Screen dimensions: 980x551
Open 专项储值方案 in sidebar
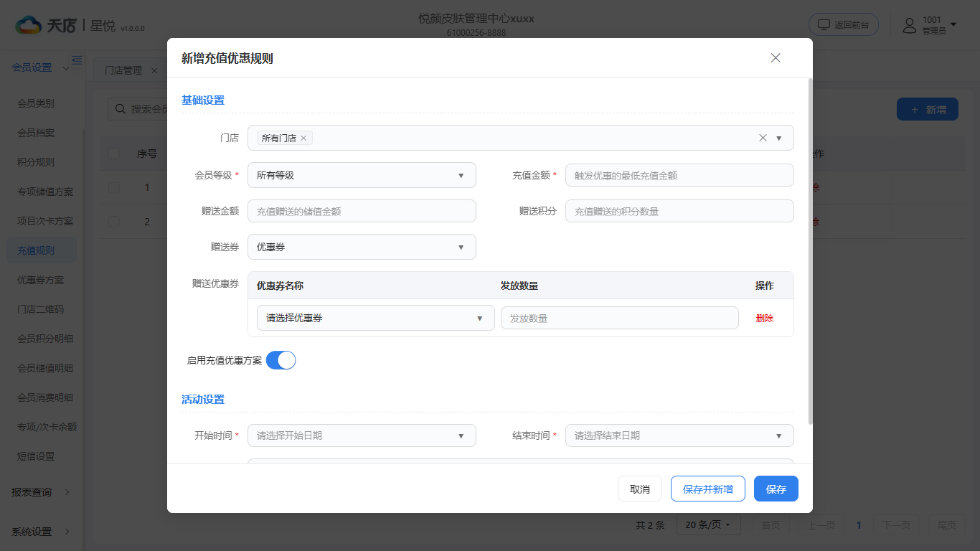click(45, 192)
